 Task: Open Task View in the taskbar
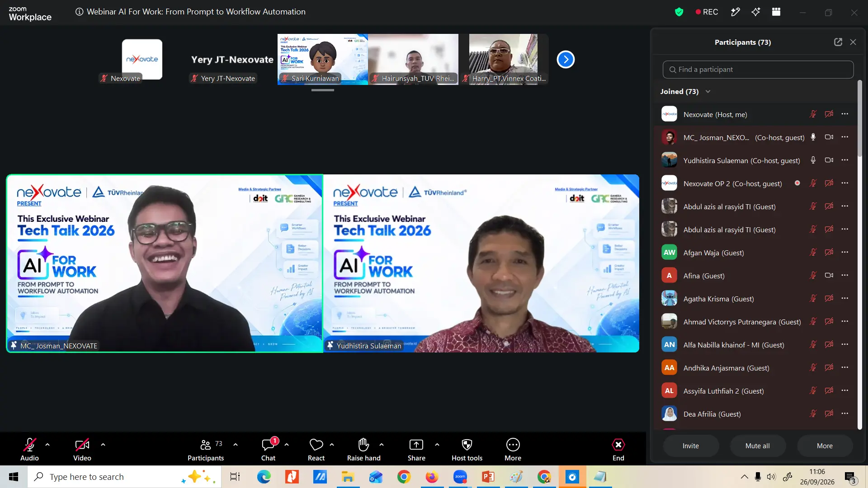click(236, 477)
